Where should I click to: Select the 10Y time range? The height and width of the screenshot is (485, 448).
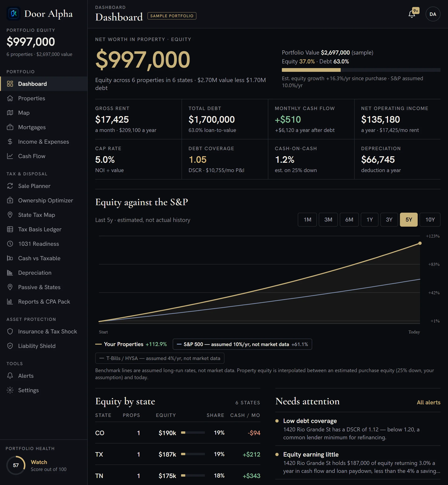pyautogui.click(x=430, y=220)
